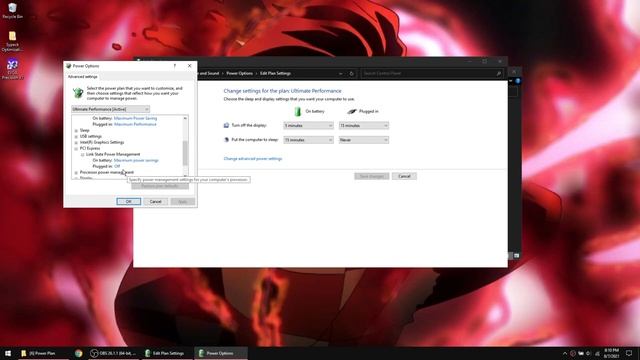Click the battery icon above On battery column
Viewport: 640px width, 360px height.
tap(298, 111)
